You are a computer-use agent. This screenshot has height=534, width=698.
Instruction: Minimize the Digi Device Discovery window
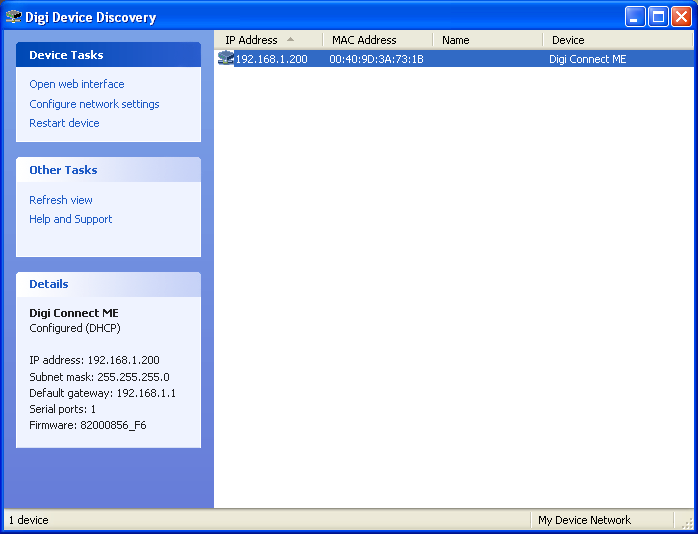[x=634, y=17]
